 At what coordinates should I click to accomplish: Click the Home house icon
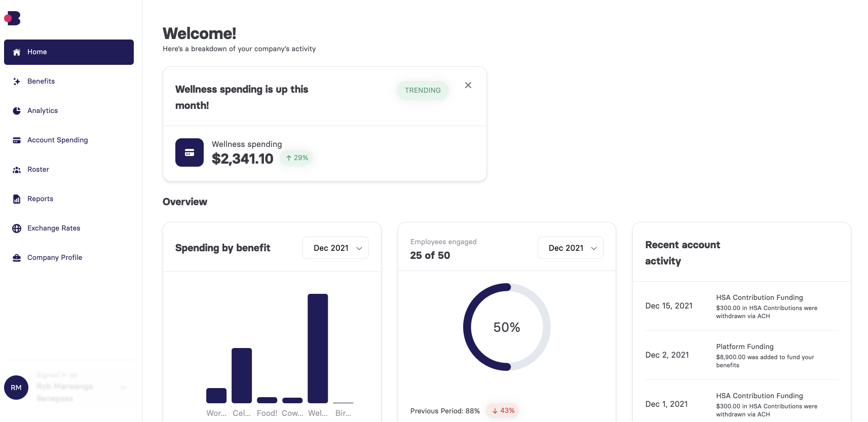(17, 52)
